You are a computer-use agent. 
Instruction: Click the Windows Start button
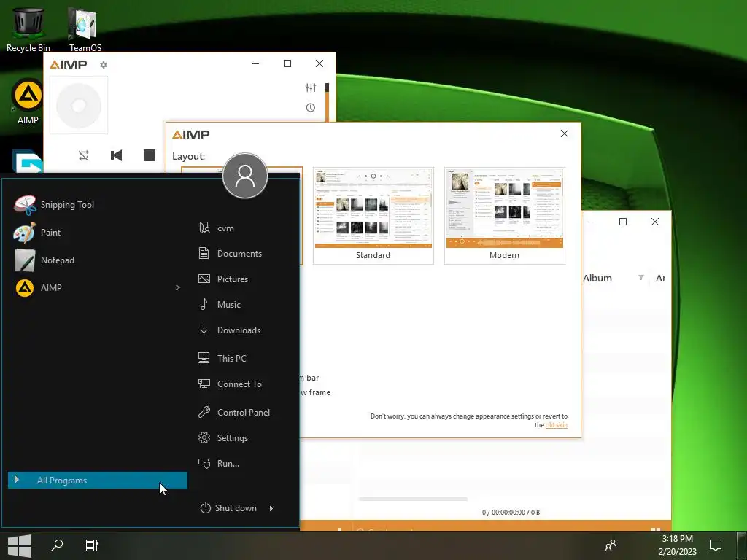20,545
